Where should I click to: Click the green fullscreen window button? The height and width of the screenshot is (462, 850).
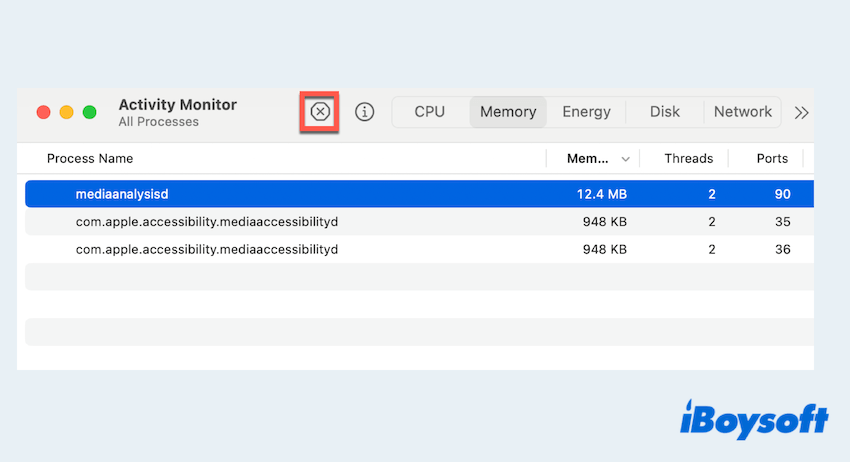(90, 112)
